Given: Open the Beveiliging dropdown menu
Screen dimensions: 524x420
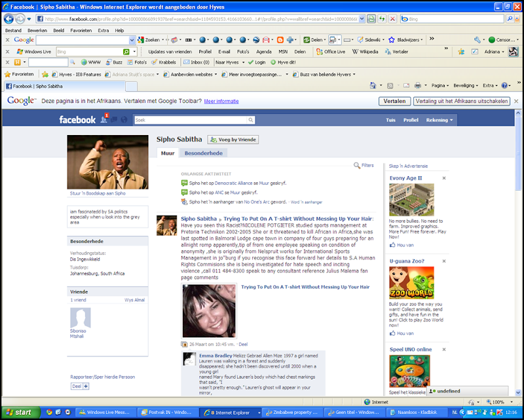Looking at the screenshot, I should coord(466,86).
